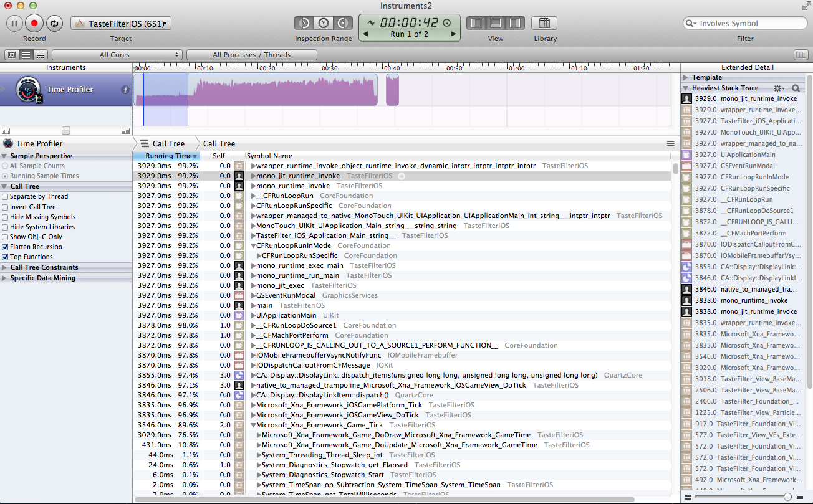Clear inspection range with middle clock icon
This screenshot has height=504, width=813.
pyautogui.click(x=324, y=23)
